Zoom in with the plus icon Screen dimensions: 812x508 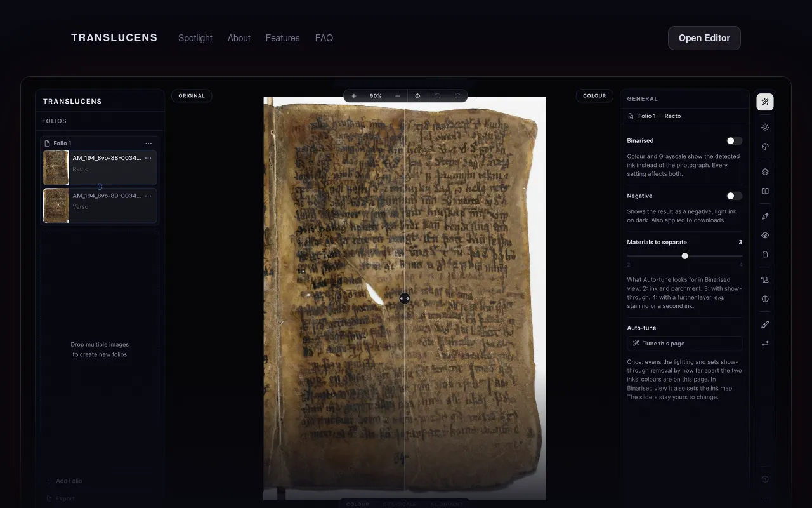pos(354,96)
